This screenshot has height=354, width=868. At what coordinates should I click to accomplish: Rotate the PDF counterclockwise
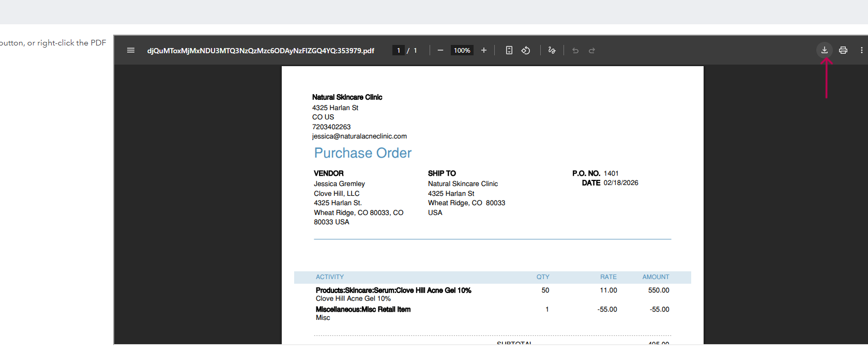pyautogui.click(x=526, y=50)
